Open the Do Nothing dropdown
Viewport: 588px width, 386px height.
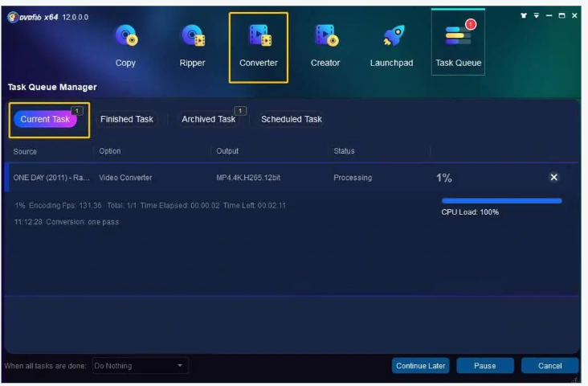[x=140, y=366]
